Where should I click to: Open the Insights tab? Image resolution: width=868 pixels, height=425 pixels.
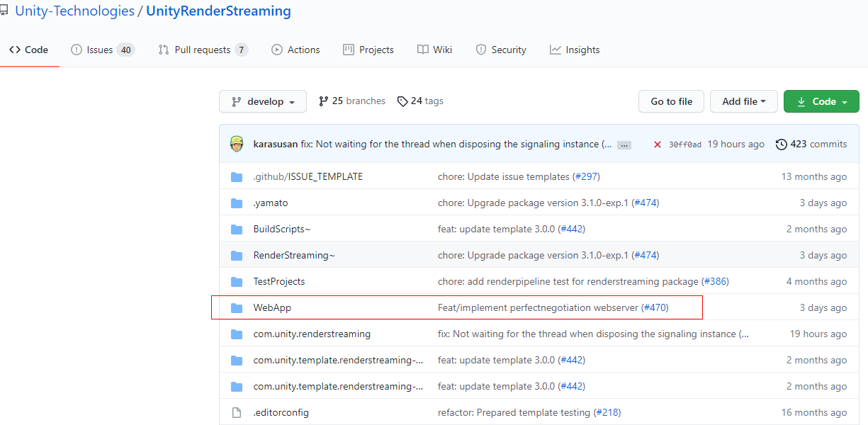click(575, 50)
